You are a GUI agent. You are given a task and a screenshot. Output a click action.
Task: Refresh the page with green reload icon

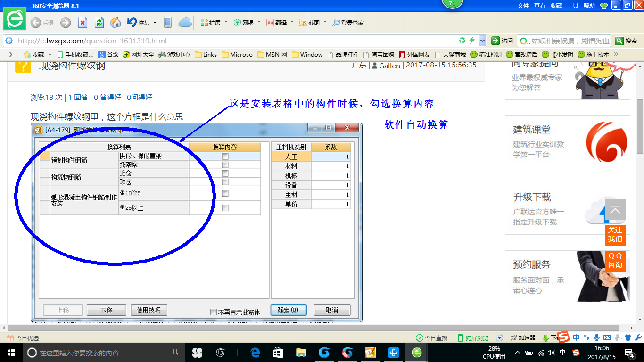click(x=99, y=23)
